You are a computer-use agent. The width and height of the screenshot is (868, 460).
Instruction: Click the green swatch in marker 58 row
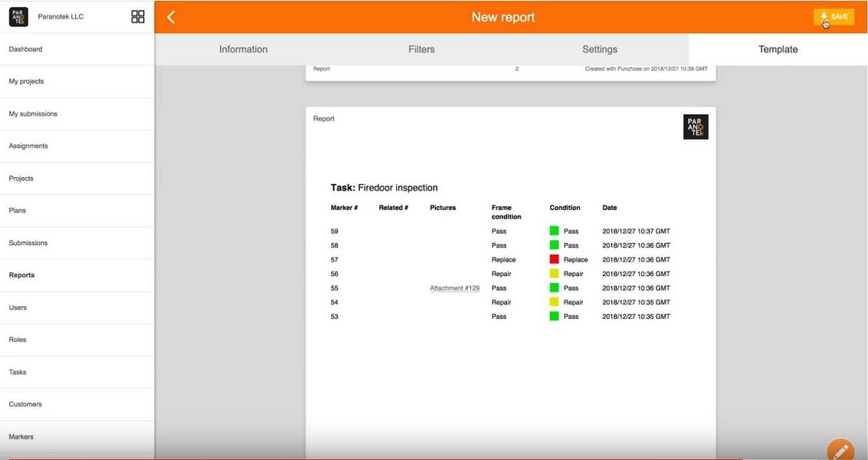[554, 245]
